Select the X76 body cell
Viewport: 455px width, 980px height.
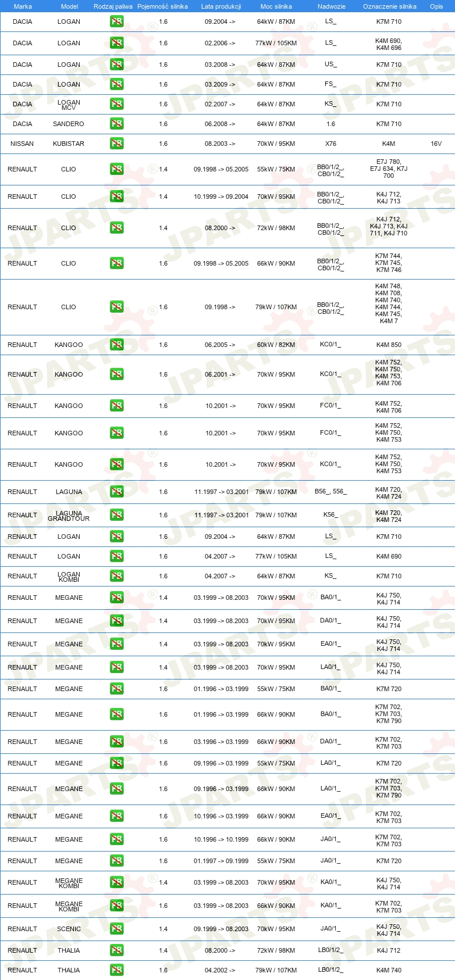click(x=330, y=144)
